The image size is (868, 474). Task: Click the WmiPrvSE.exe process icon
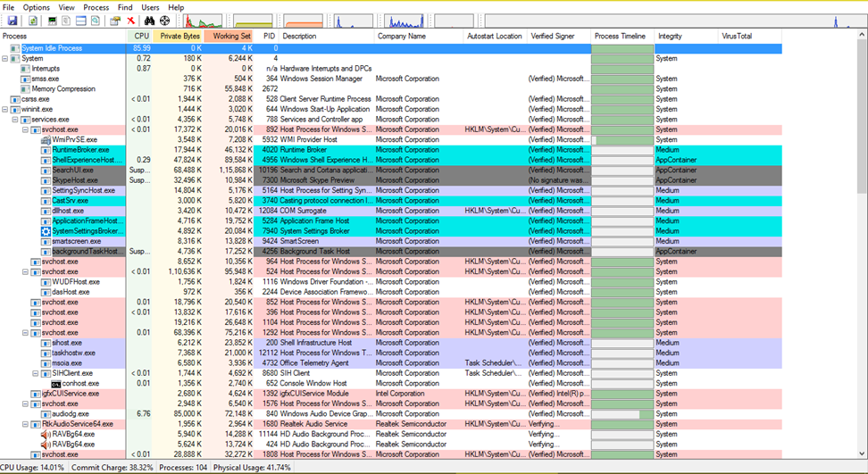point(46,140)
